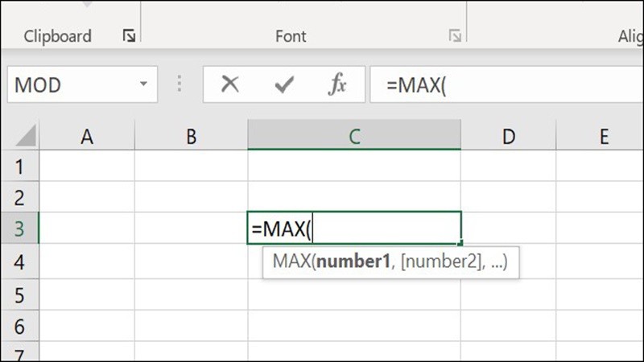Select column D header
Screen dimensions: 644x362
pyautogui.click(x=509, y=136)
